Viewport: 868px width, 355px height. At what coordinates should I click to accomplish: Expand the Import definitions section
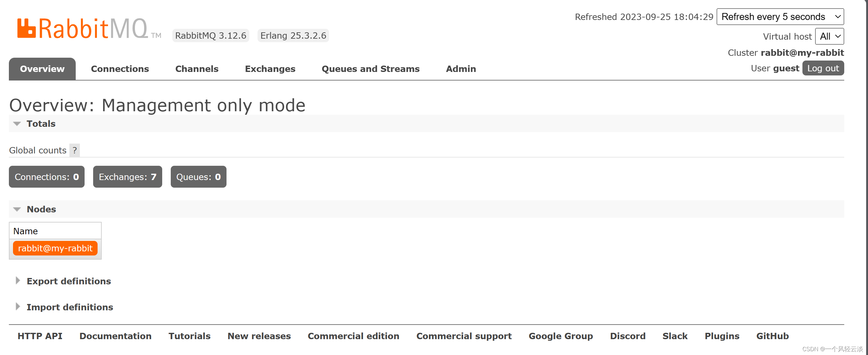pyautogui.click(x=69, y=307)
